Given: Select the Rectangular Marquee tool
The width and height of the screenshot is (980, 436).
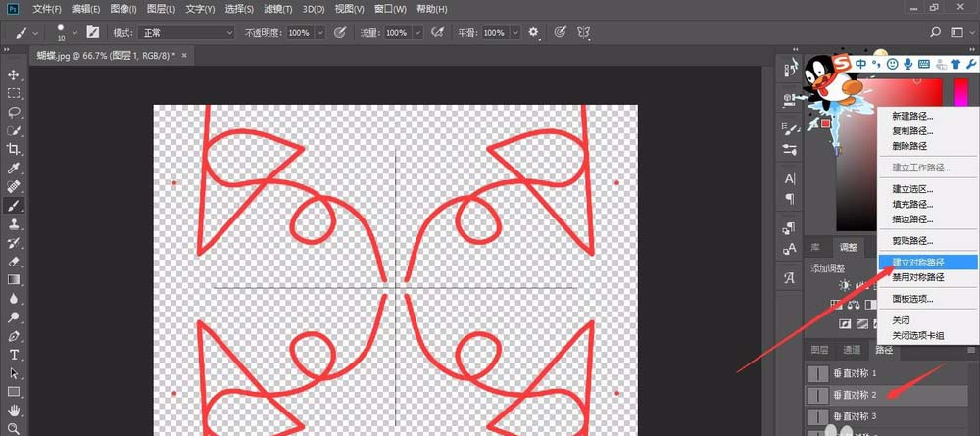Looking at the screenshot, I should coord(13,94).
